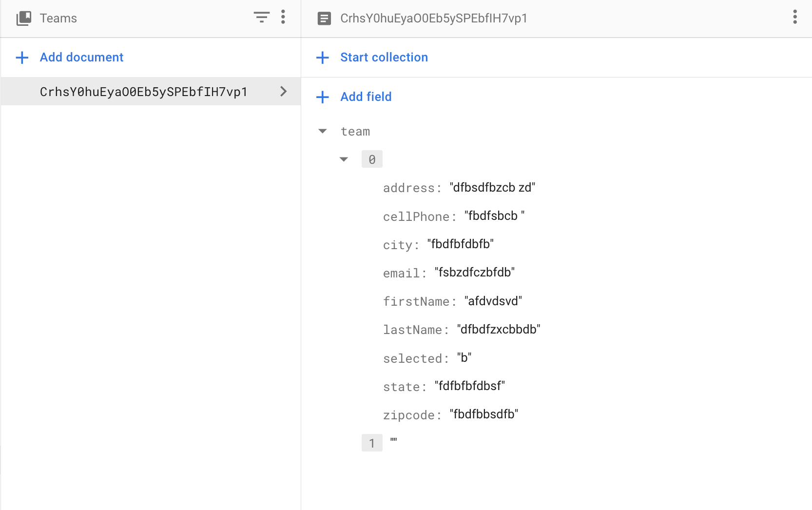Image resolution: width=812 pixels, height=510 pixels.
Task: Collapse the team field
Action: 323,131
